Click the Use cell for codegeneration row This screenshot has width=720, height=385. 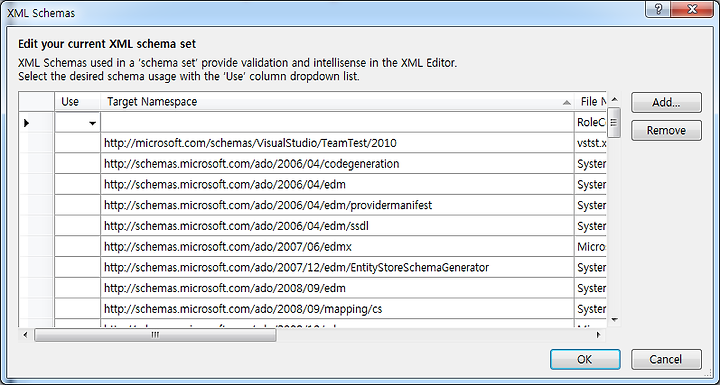click(x=78, y=164)
